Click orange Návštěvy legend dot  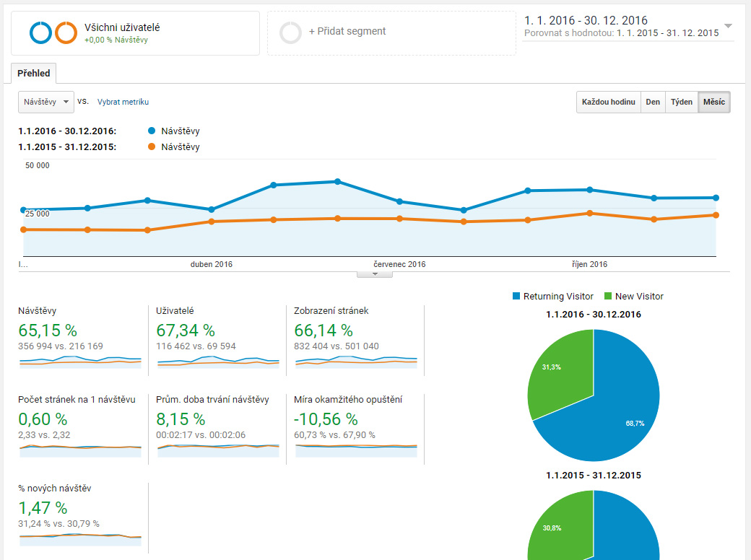[152, 146]
